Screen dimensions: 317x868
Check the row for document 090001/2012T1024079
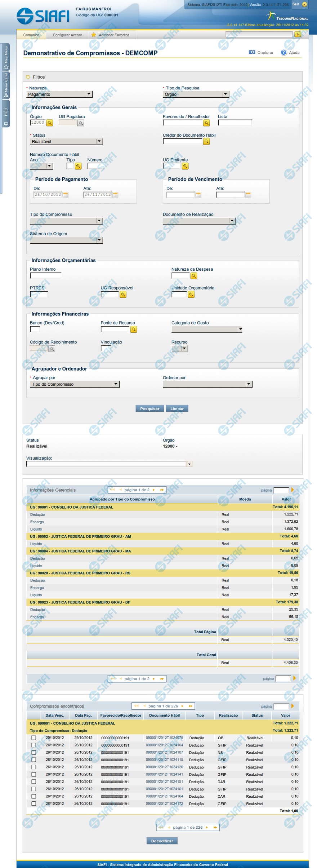34,738
